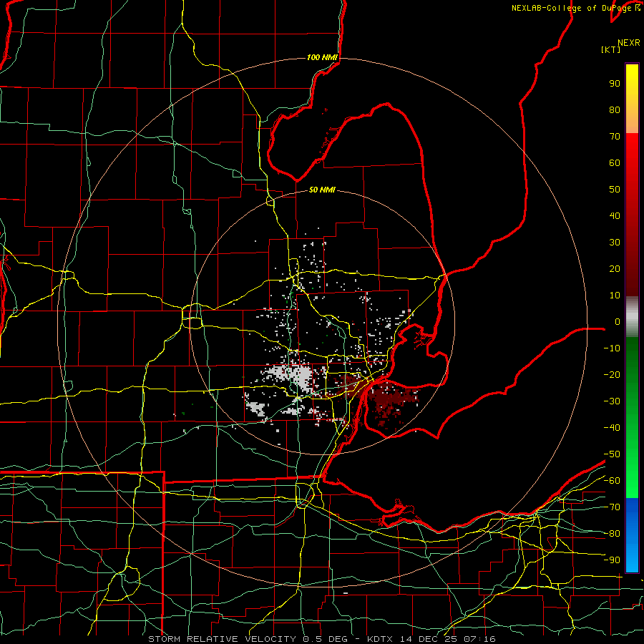Viewport: 644px width, 644px height.
Task: Click the -10 value on velocity scale
Action: [612, 348]
